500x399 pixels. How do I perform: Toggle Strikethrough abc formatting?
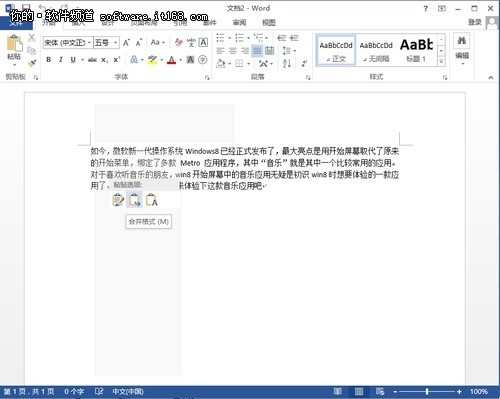(x=92, y=60)
